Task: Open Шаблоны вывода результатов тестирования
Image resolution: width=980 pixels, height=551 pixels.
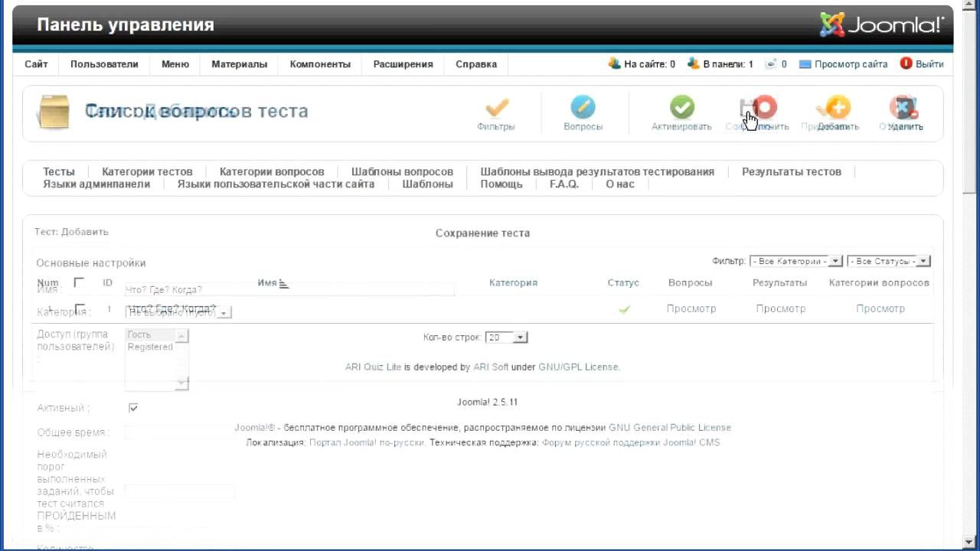Action: [x=597, y=171]
